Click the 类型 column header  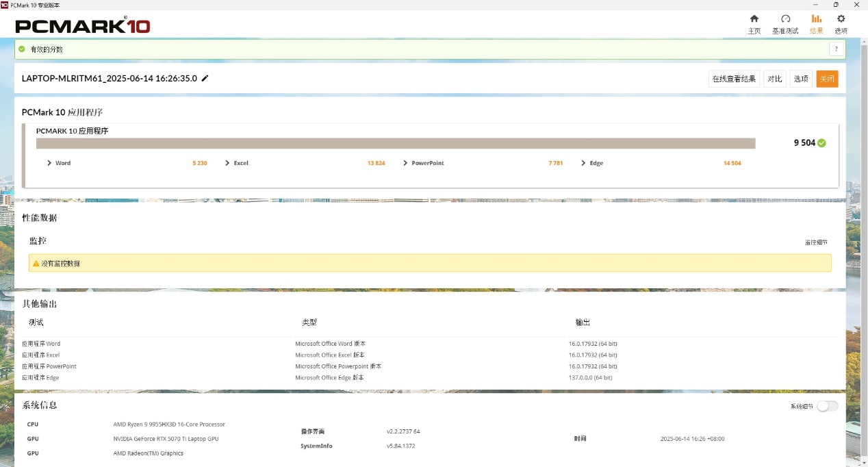pyautogui.click(x=309, y=323)
